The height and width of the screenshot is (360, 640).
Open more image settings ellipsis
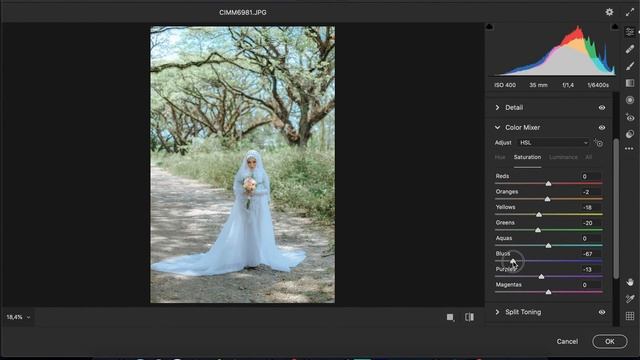pos(629,149)
